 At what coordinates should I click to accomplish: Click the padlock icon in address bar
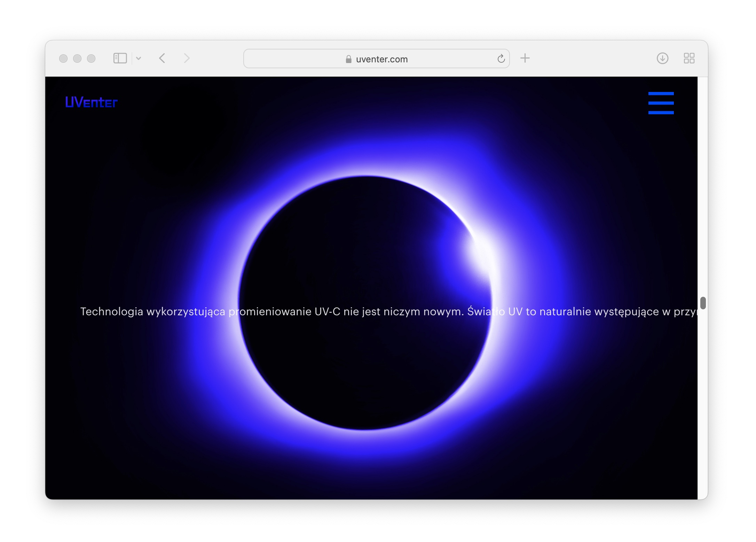[x=348, y=59]
